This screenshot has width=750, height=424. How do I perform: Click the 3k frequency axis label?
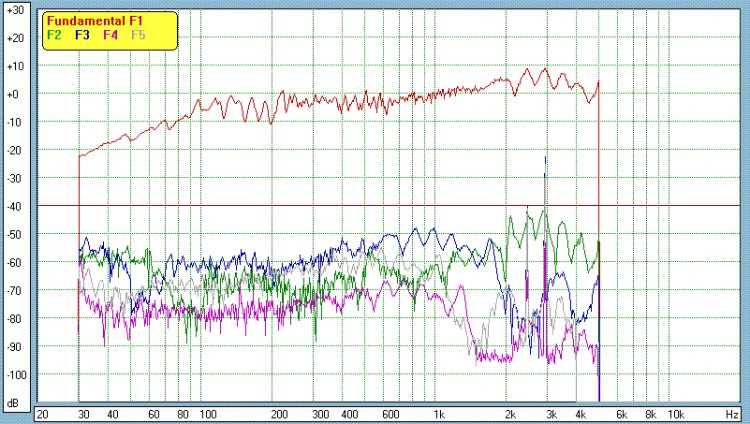pos(551,414)
